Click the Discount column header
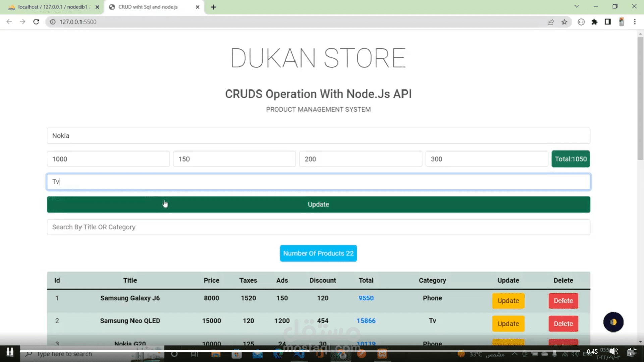Image resolution: width=644 pixels, height=362 pixels. point(323,280)
